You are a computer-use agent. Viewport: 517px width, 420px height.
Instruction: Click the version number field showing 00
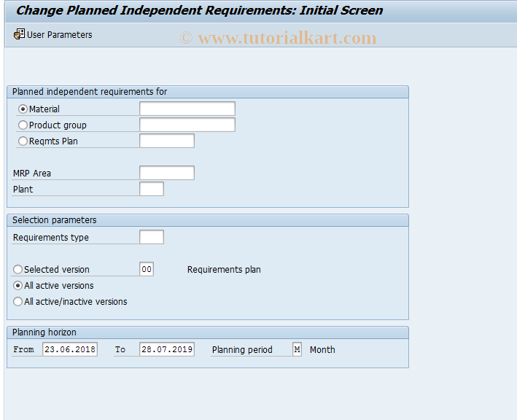click(147, 269)
